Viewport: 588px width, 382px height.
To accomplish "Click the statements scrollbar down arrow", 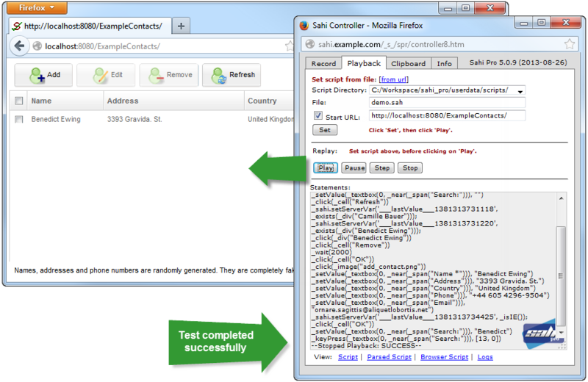I will point(561,332).
